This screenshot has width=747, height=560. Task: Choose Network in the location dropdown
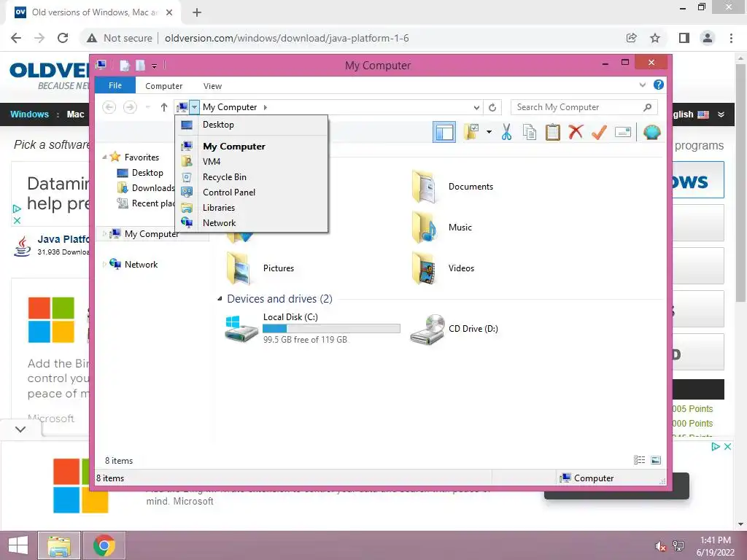pos(252,223)
